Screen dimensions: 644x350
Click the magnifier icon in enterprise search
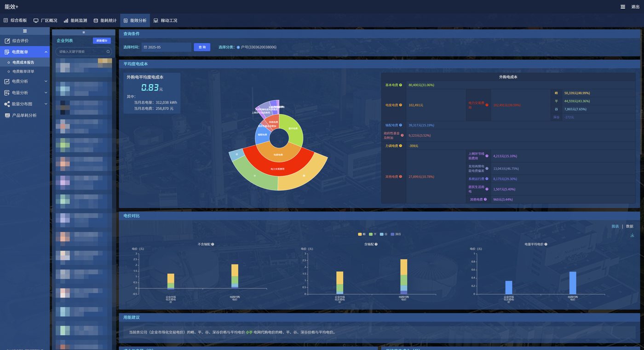pyautogui.click(x=108, y=52)
